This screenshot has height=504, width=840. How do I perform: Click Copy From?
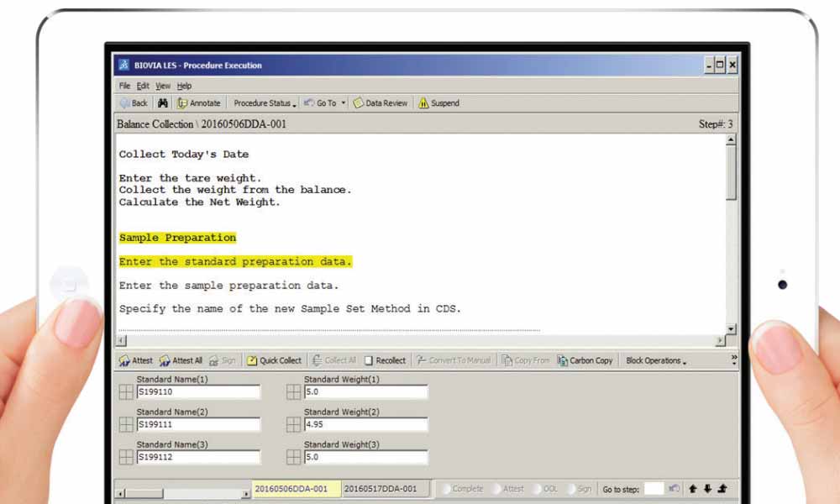click(x=526, y=360)
